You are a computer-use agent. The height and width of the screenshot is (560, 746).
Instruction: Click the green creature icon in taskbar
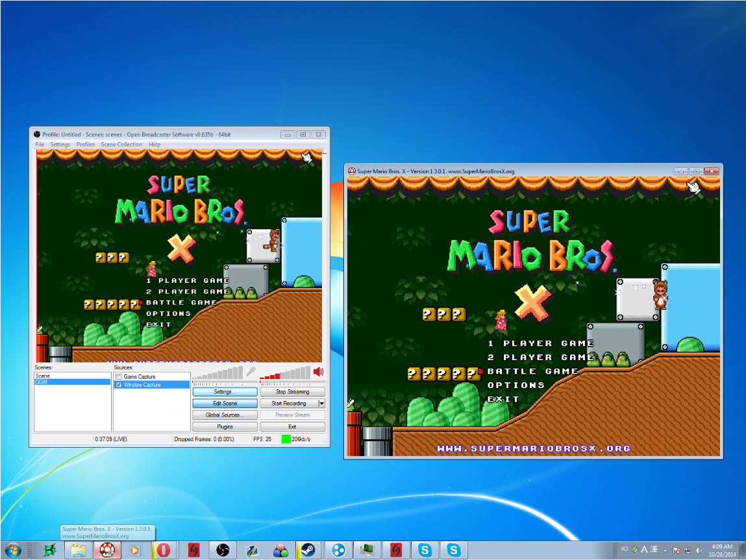[49, 550]
